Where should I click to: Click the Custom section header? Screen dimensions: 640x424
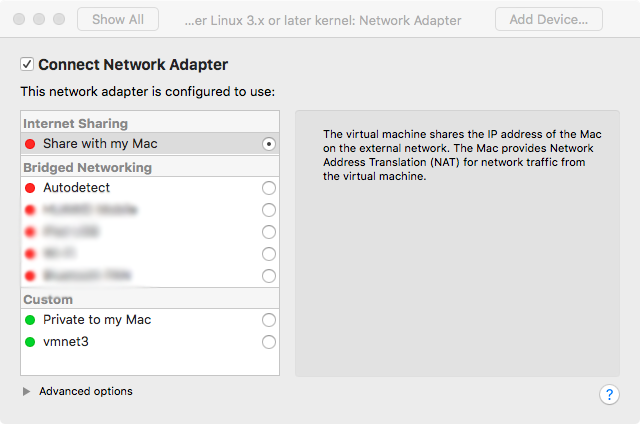pyautogui.click(x=48, y=299)
